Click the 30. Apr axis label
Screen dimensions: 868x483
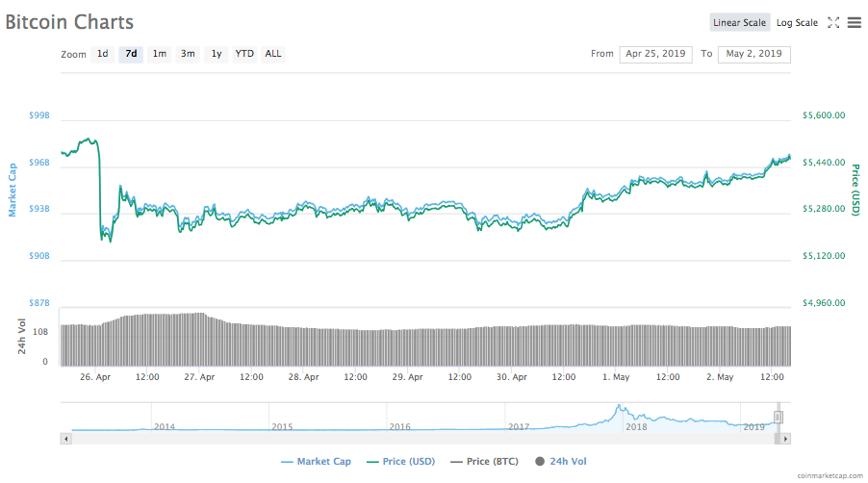coord(512,377)
